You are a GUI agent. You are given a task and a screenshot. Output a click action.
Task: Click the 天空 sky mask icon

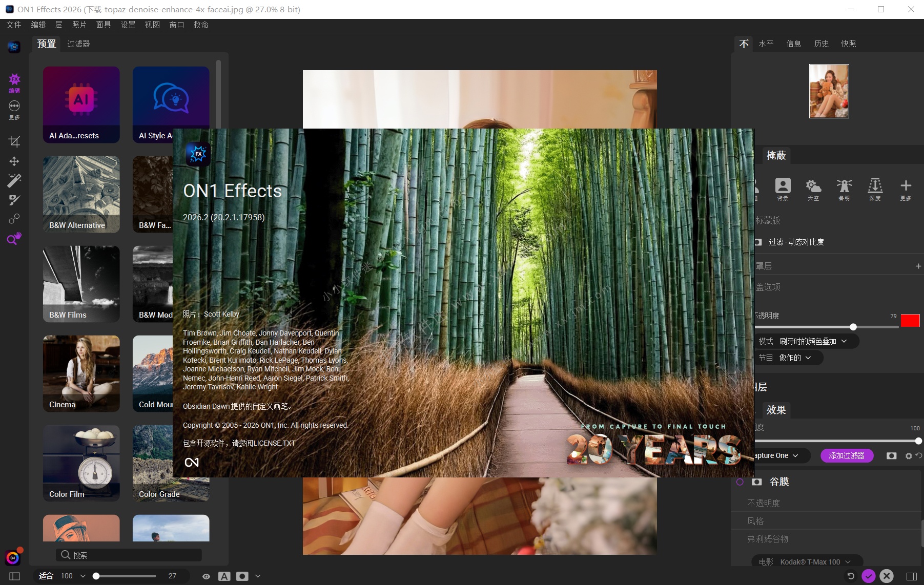[813, 186]
